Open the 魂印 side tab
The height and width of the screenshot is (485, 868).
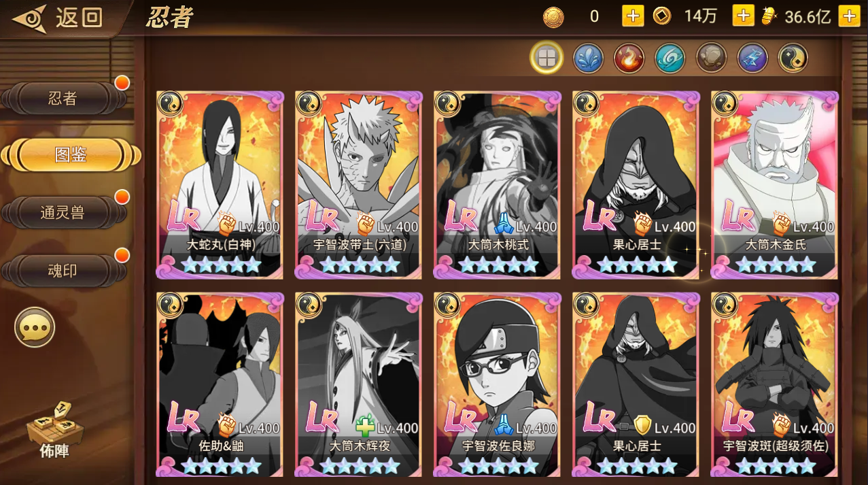[x=64, y=271]
